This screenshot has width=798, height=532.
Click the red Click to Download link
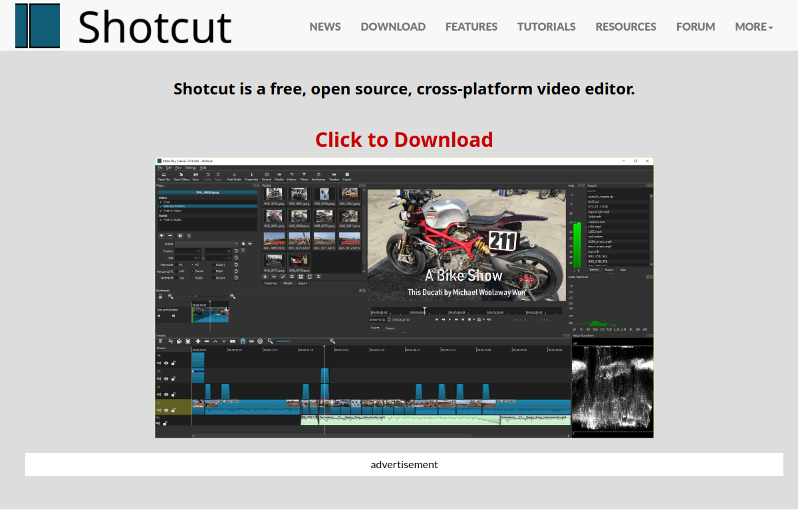click(404, 140)
